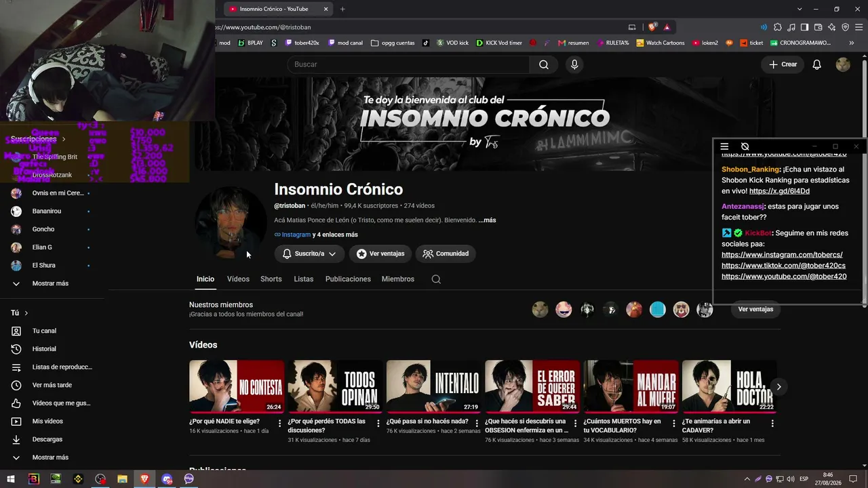Open the Miembros channel tab
Image resolution: width=868 pixels, height=488 pixels.
pos(398,279)
